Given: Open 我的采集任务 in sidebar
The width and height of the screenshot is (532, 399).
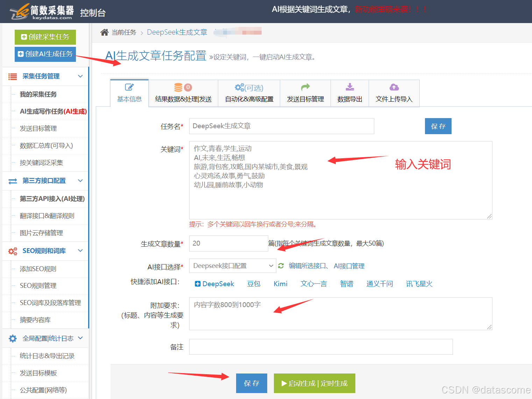Looking at the screenshot, I should pos(38,94).
